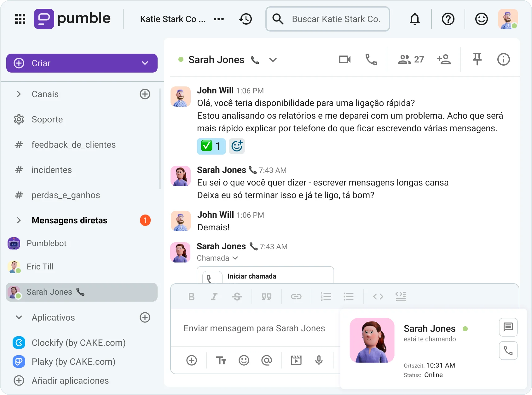532x395 pixels.
Task: Start a video call with Sarah Jones
Action: click(344, 59)
